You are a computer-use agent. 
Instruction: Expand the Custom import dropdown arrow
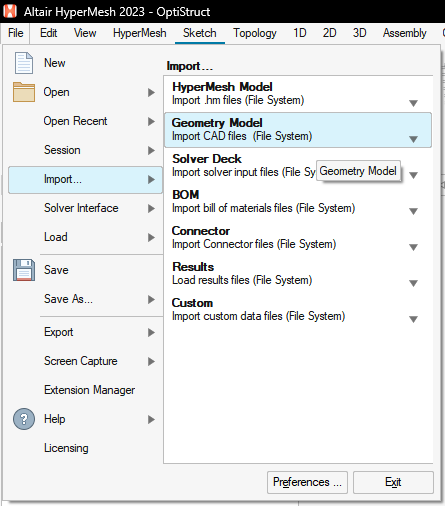pos(413,319)
